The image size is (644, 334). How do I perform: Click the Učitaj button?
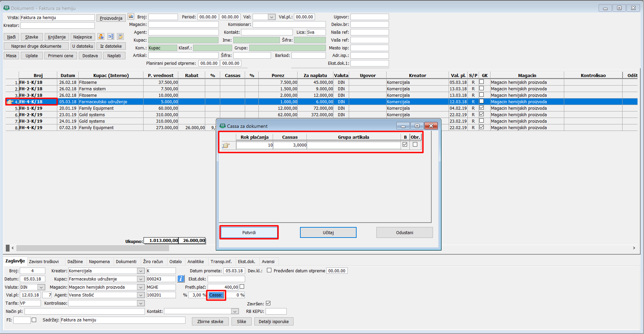pos(328,232)
